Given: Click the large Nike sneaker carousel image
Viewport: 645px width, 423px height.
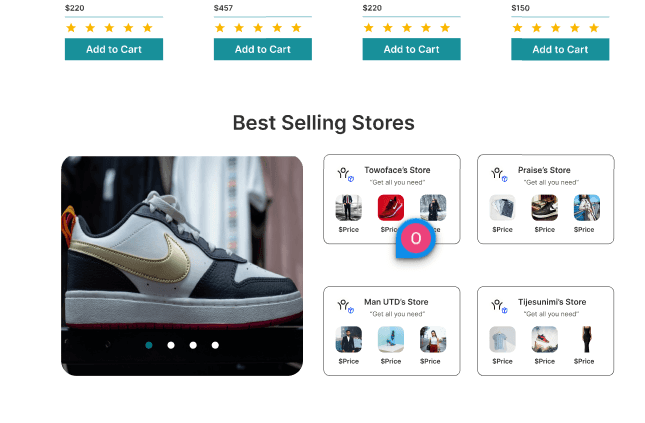Looking at the screenshot, I should click(182, 266).
